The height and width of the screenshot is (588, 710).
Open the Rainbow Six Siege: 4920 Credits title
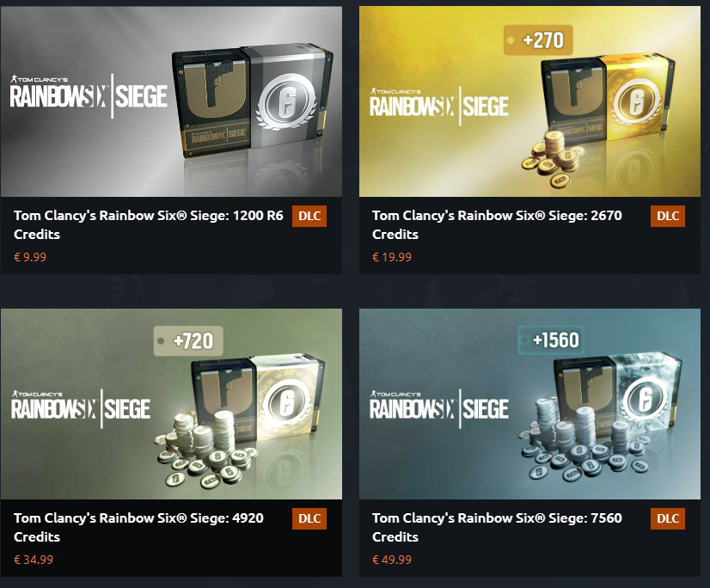(x=138, y=527)
